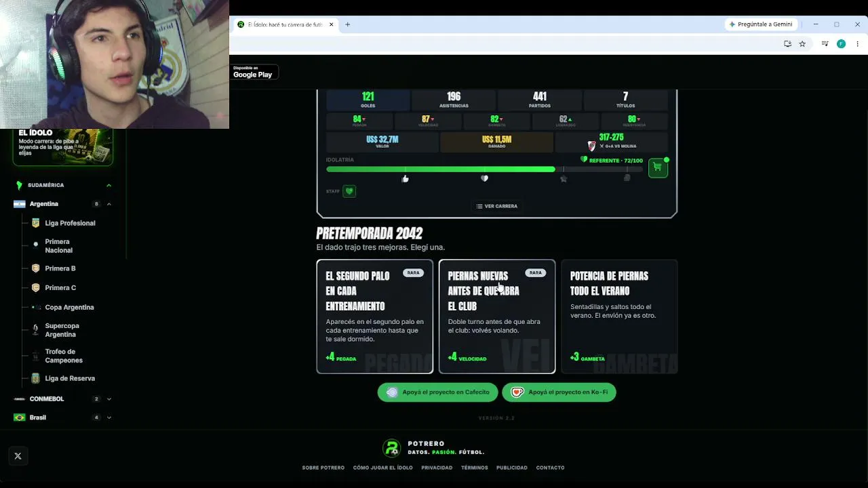This screenshot has width=868, height=488.
Task: Open the X (Twitter) link icon
Action: click(18, 456)
